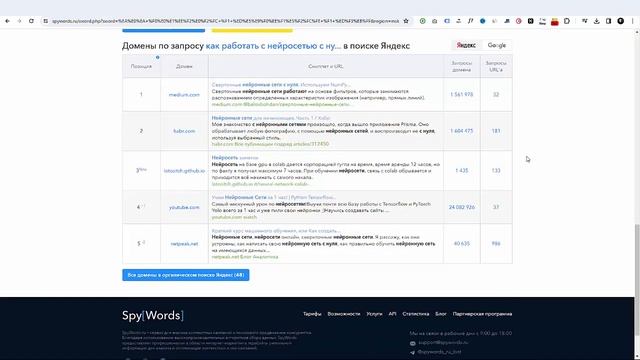Open browser profile avatar
This screenshot has width=640, height=360.
pyautogui.click(x=620, y=21)
